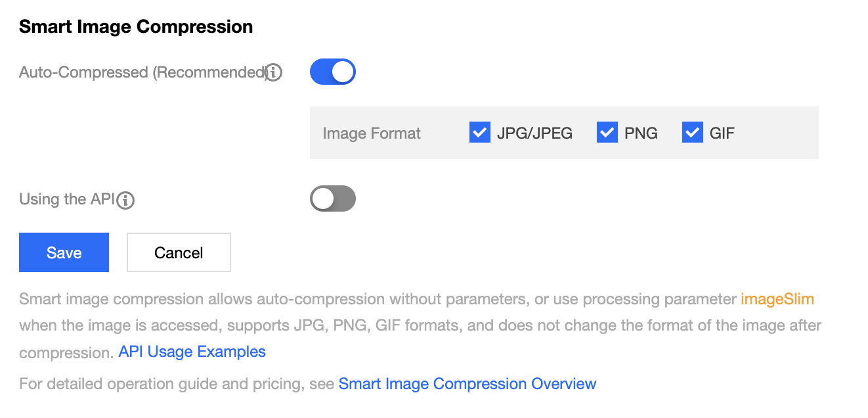Click the JPG/JPEG text label
The image size is (868, 418).
534,133
